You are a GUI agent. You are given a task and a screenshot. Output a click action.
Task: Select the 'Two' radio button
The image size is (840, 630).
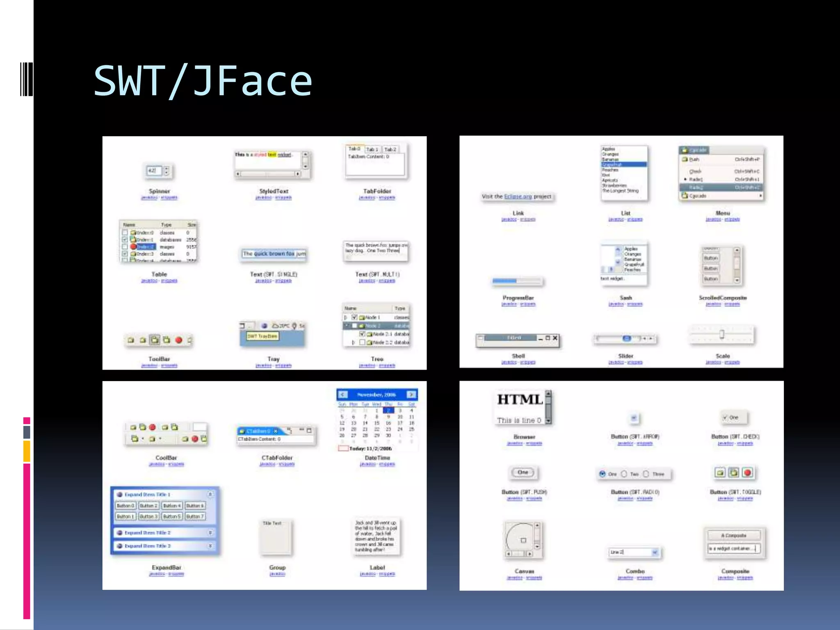click(624, 474)
